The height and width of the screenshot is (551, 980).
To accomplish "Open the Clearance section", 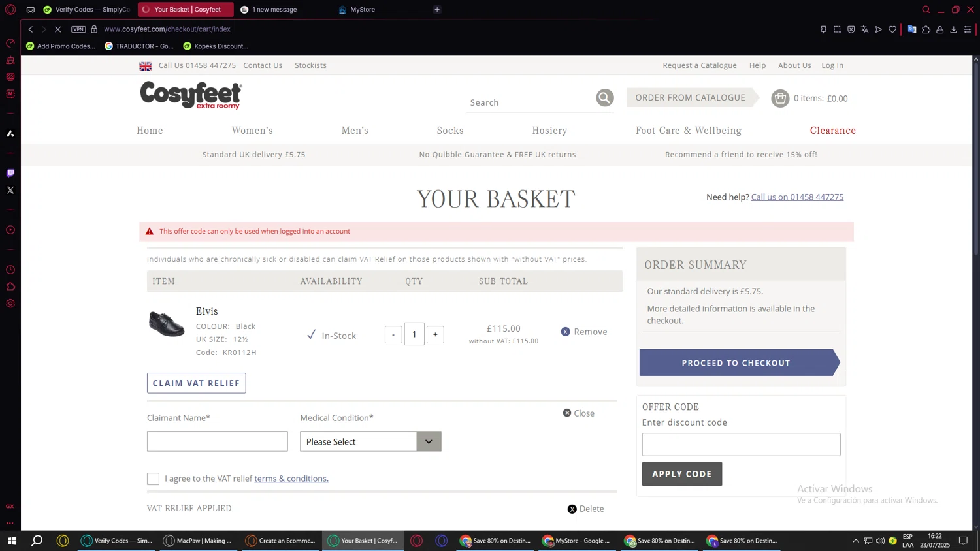I will click(833, 131).
